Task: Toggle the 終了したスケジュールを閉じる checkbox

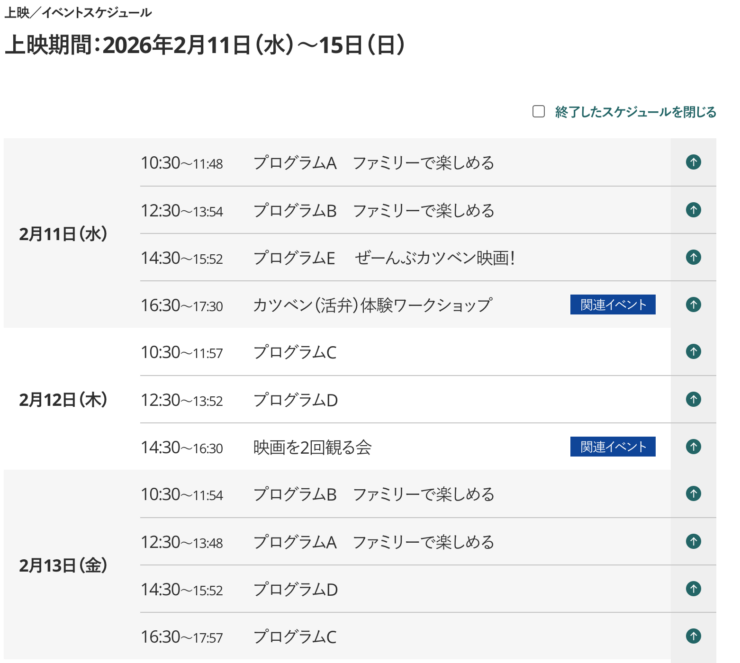Action: pos(539,112)
